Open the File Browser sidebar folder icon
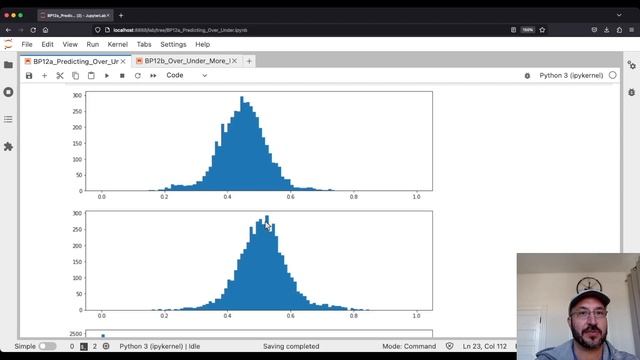The height and width of the screenshot is (360, 640). coord(8,65)
